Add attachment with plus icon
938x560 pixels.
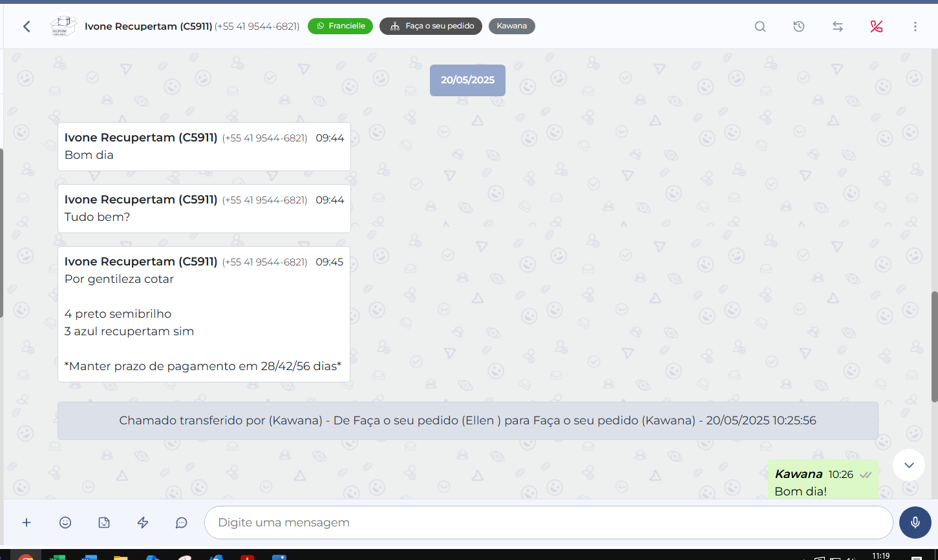tap(27, 523)
